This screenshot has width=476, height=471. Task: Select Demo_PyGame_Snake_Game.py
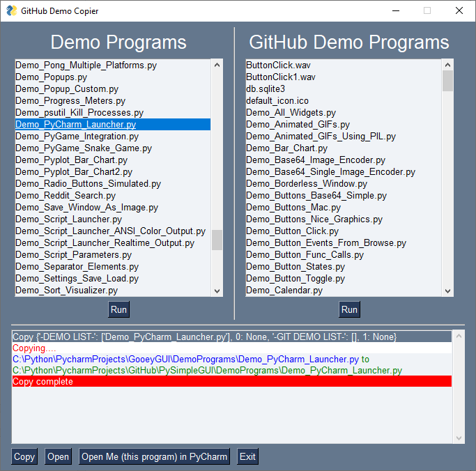coord(113,148)
